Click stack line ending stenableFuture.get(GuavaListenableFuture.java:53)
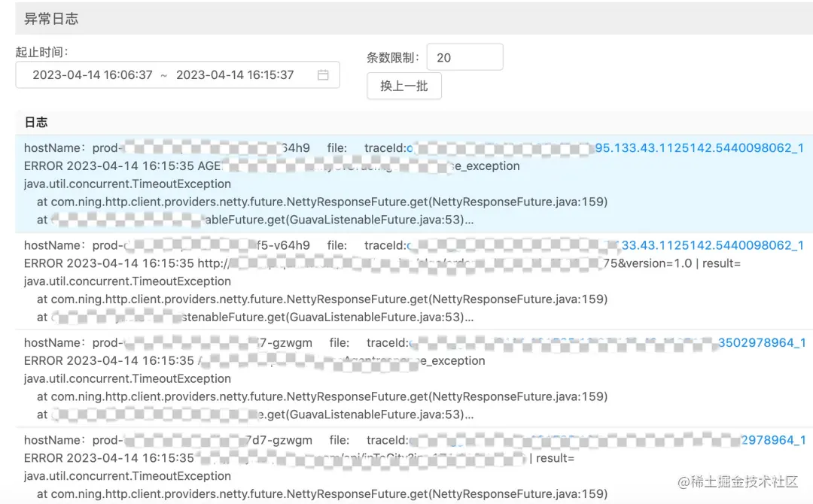This screenshot has width=813, height=504. [x=255, y=317]
